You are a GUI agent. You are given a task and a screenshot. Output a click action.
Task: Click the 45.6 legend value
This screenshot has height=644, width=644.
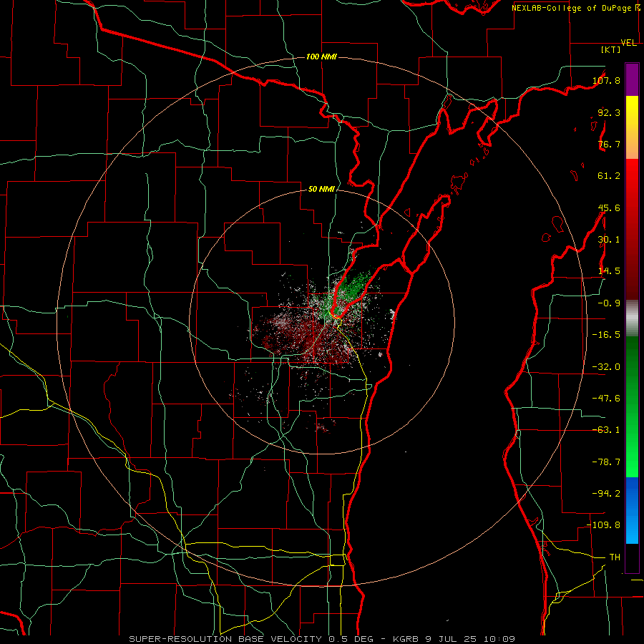(x=609, y=208)
